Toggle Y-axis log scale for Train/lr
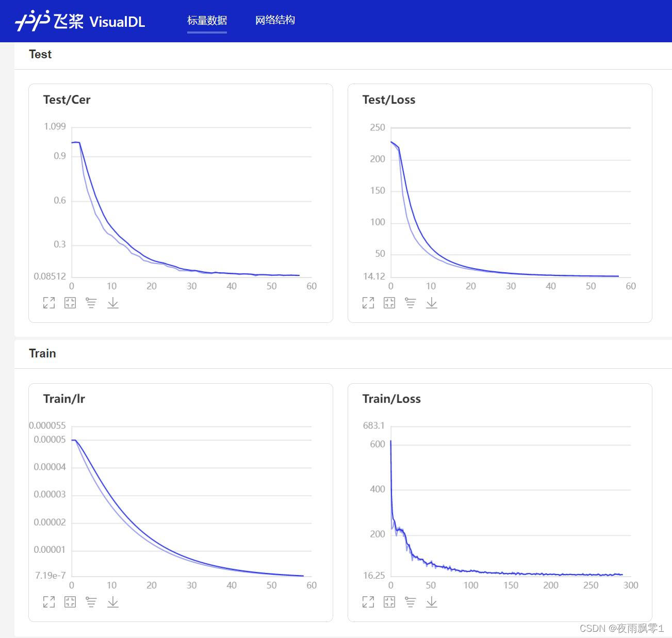 91,602
